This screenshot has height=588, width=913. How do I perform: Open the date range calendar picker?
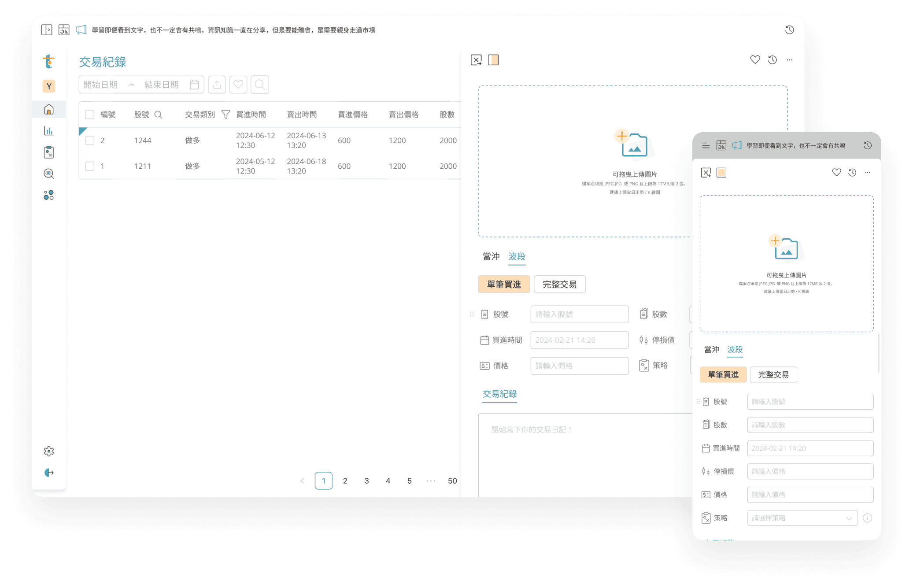[194, 85]
